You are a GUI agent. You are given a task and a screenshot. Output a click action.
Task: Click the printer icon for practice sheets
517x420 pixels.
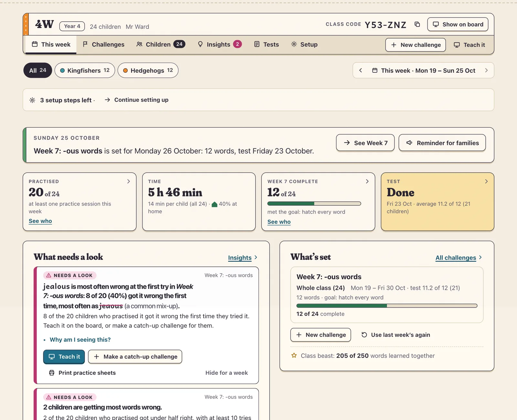point(52,373)
